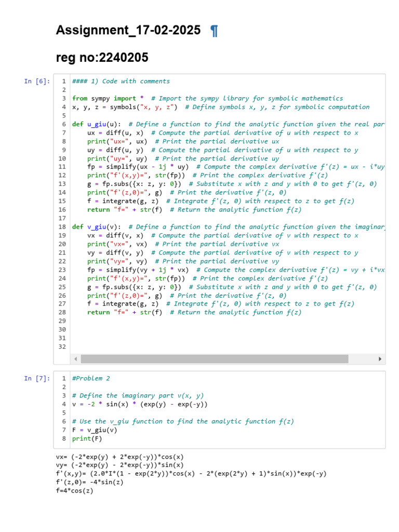The image size is (399, 532).
Task: Click the In [7] cell prompt
Action: pyautogui.click(x=37, y=378)
